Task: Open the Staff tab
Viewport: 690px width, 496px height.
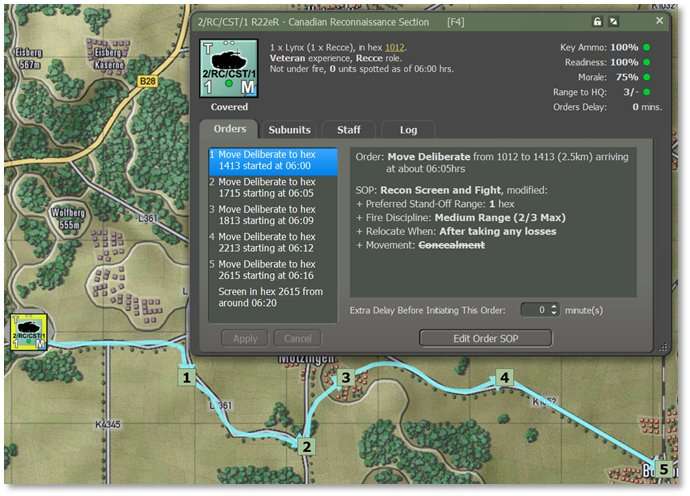Action: (349, 129)
